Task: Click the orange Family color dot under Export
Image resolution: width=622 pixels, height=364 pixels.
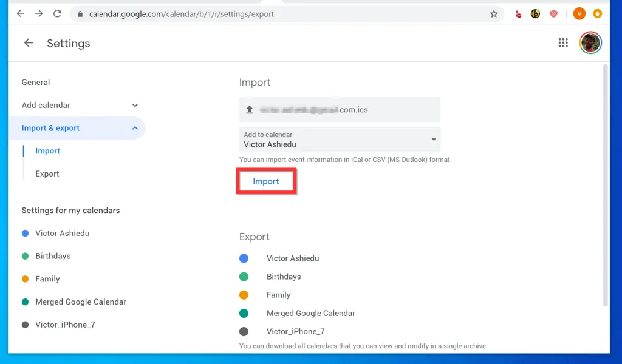Action: click(244, 295)
